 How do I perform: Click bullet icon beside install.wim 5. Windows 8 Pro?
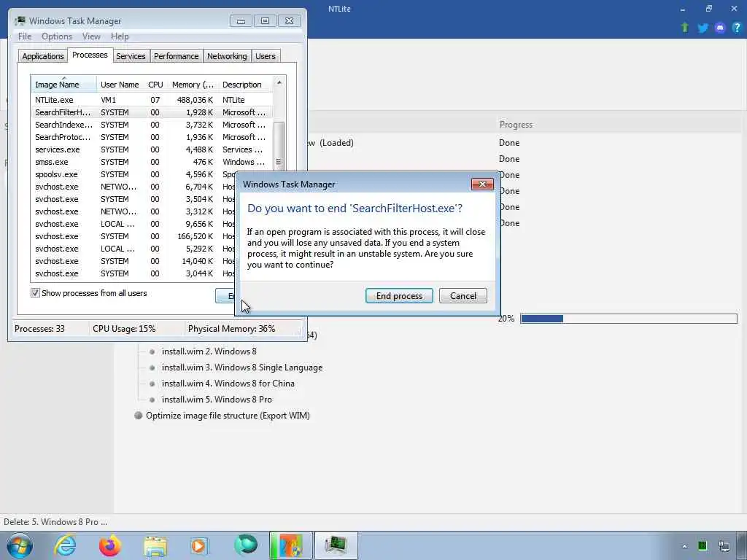[x=152, y=400]
